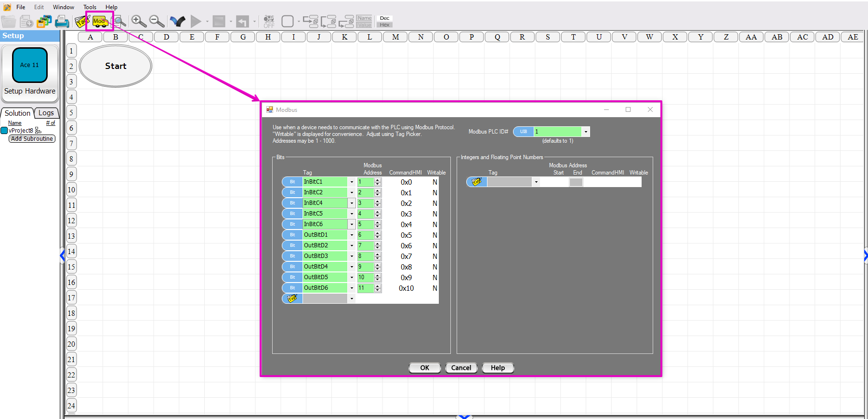This screenshot has height=419, width=868.
Task: Switch to the Logs tab
Action: [x=46, y=113]
